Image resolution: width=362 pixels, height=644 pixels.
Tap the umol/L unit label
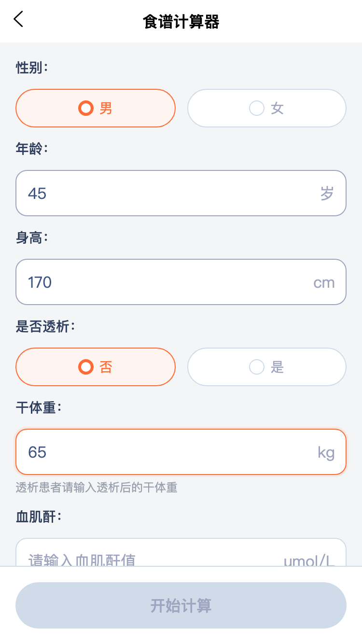coord(309,560)
